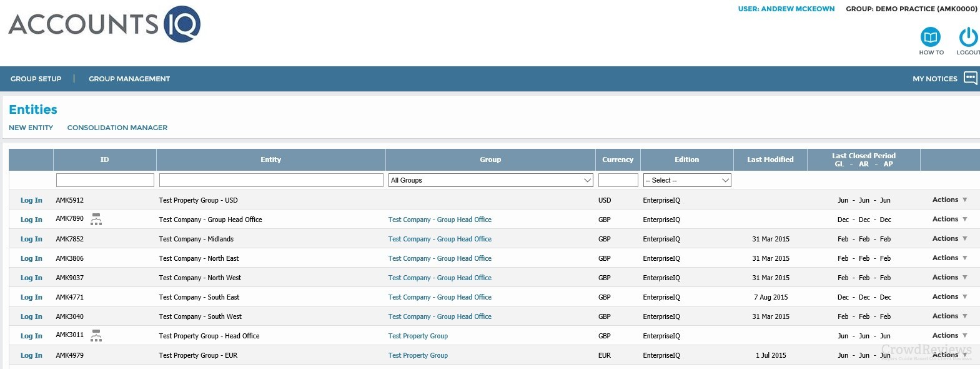Open group link in Midlands row
This screenshot has width=980, height=369.
[x=440, y=239]
